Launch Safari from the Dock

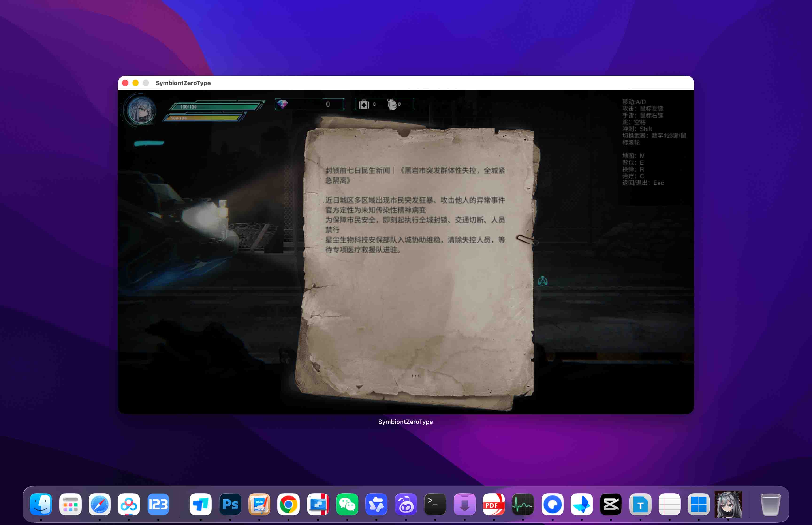point(99,504)
